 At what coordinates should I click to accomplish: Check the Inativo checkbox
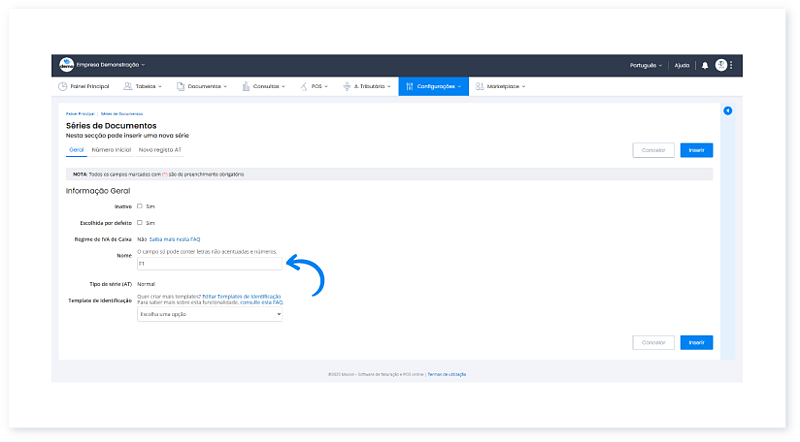tap(139, 206)
